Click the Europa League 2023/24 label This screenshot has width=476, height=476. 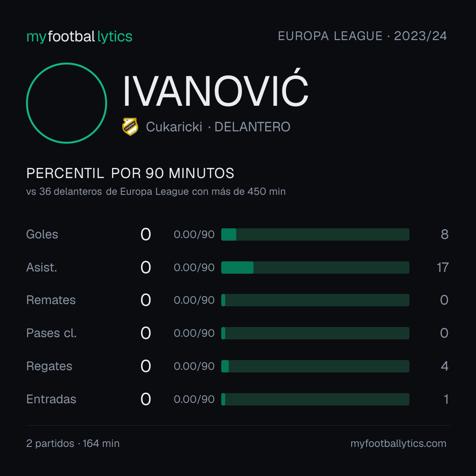coord(362,36)
